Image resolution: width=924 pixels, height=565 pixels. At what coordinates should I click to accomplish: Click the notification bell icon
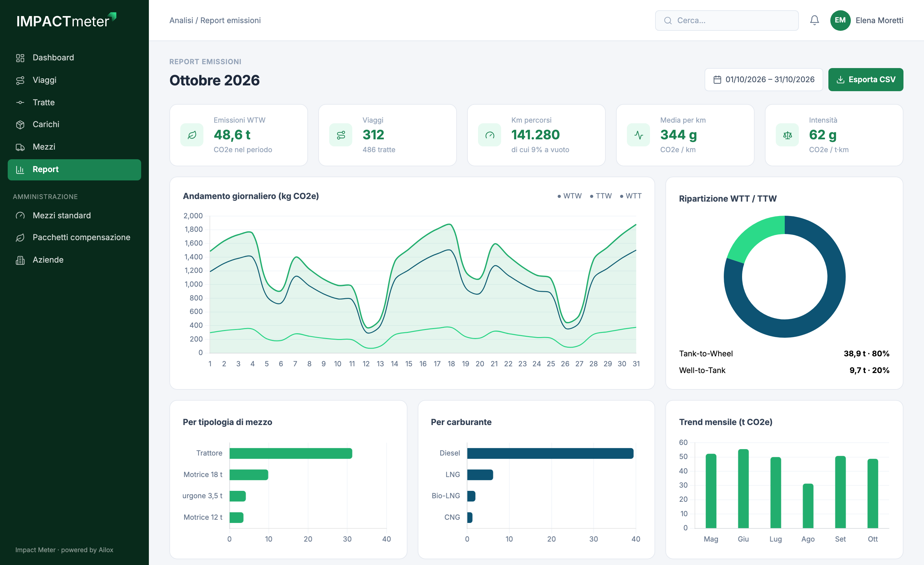[814, 20]
